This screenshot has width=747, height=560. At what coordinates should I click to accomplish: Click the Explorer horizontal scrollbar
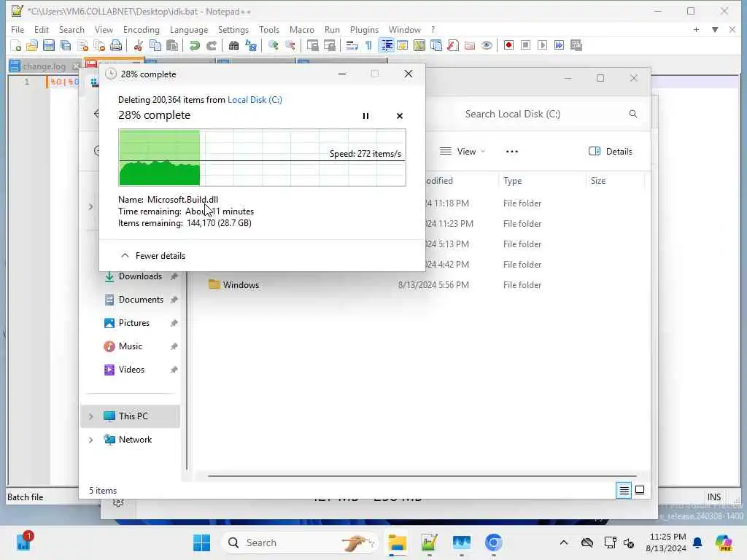pos(422,475)
